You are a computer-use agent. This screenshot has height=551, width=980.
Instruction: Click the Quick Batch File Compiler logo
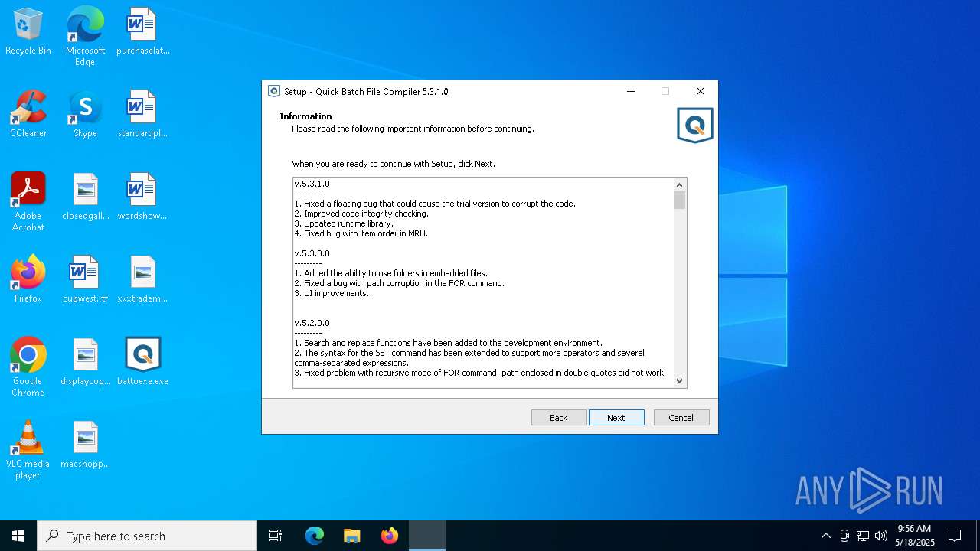point(694,126)
